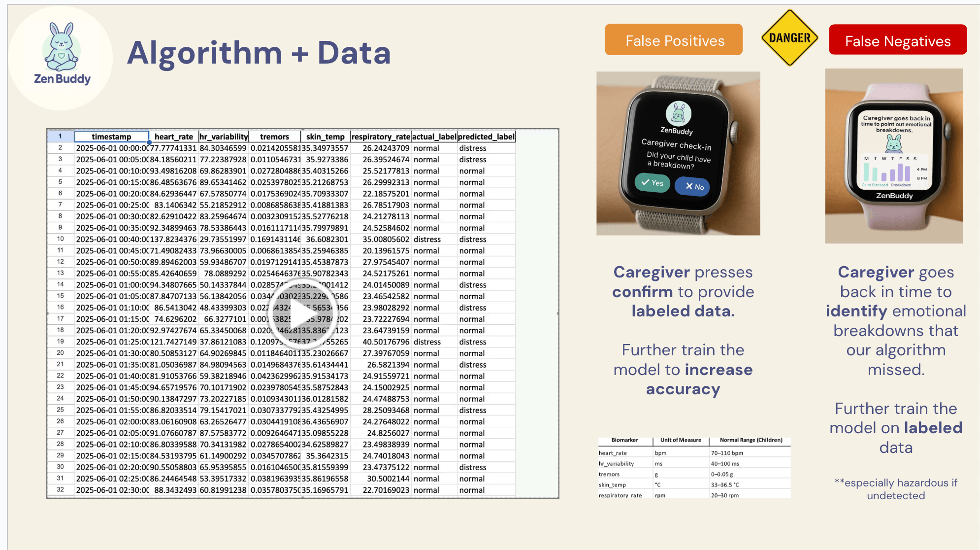Image resolution: width=980 pixels, height=550 pixels.
Task: Click the actual_label column header
Action: 434,137
